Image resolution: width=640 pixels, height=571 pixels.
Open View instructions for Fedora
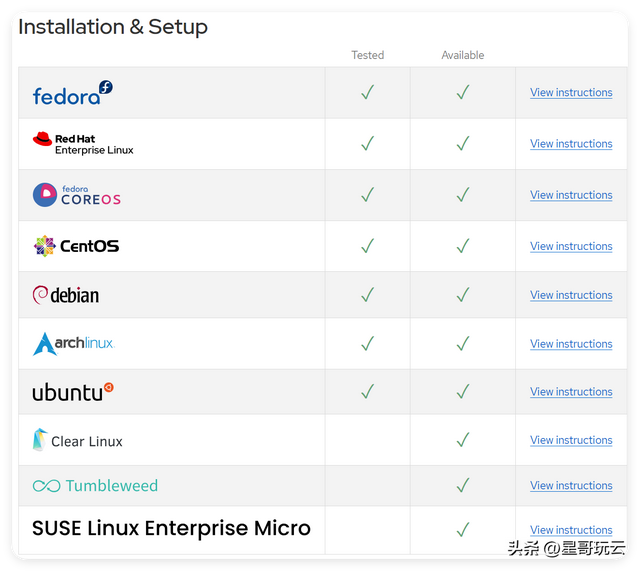coord(571,93)
